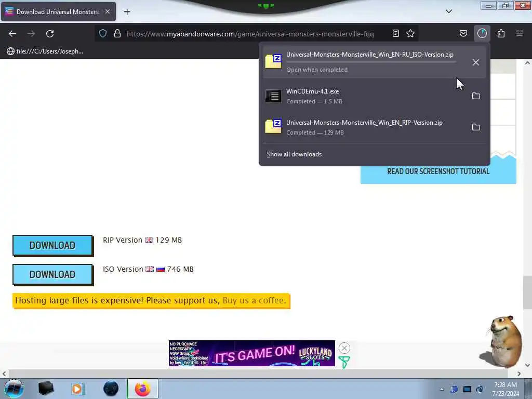
Task: Click Show all downloads
Action: click(x=294, y=154)
